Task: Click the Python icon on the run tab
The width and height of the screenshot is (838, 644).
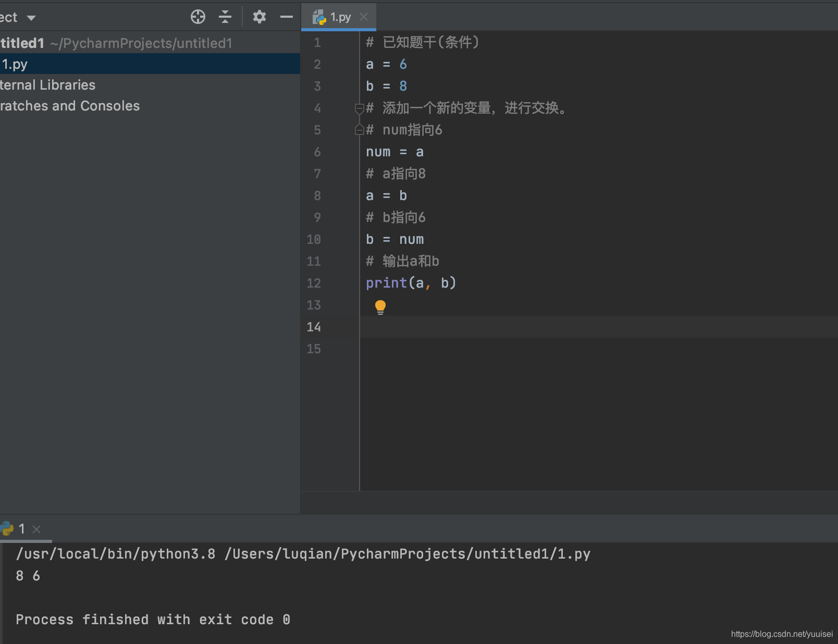Action: click(7, 529)
